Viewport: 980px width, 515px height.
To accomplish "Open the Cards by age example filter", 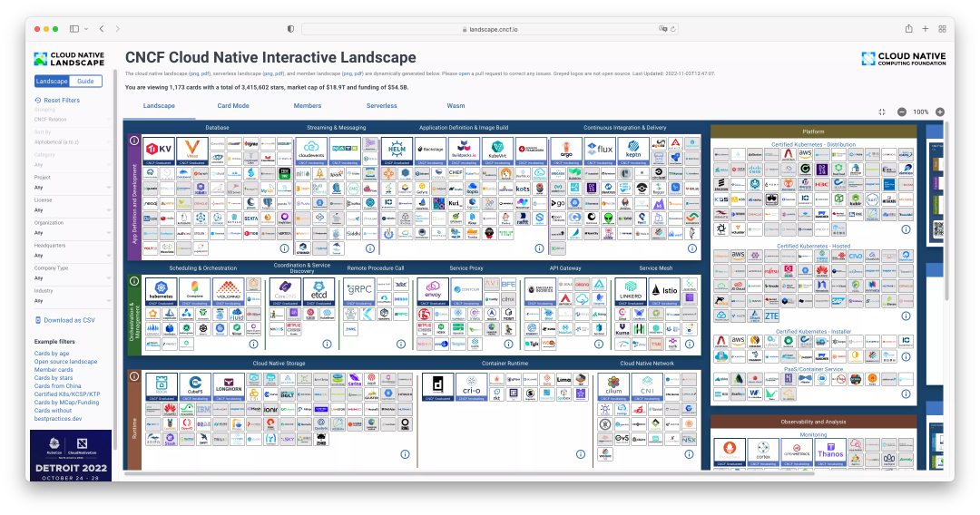I will [x=52, y=354].
